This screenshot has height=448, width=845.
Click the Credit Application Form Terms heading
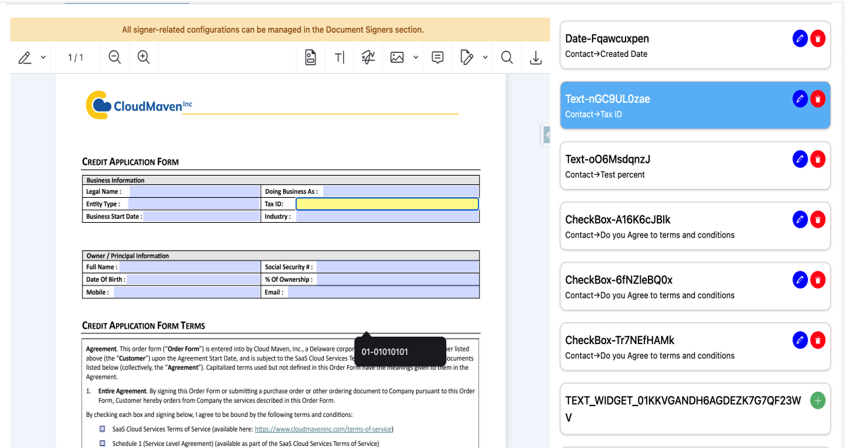[143, 326]
